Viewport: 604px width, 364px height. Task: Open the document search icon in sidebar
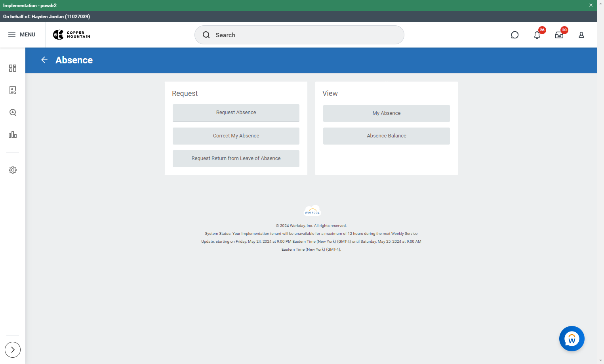(x=13, y=90)
